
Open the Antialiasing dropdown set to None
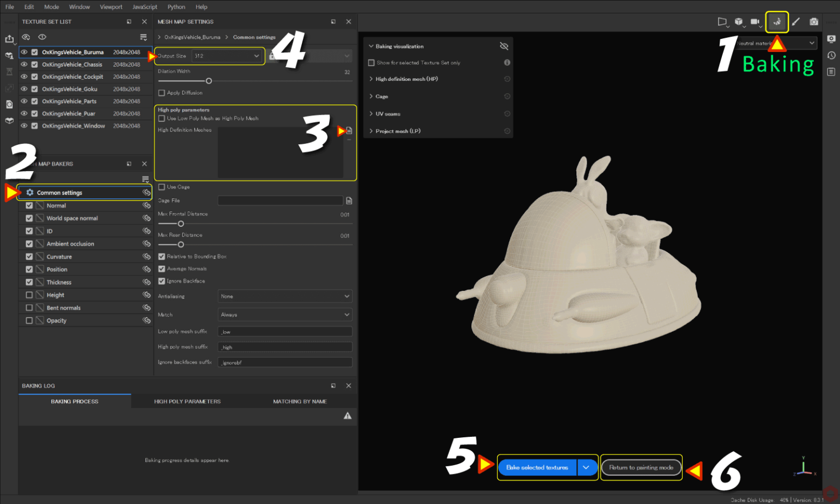tap(284, 296)
